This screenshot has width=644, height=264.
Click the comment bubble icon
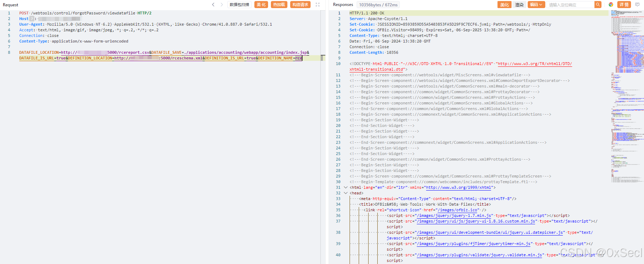(637, 5)
